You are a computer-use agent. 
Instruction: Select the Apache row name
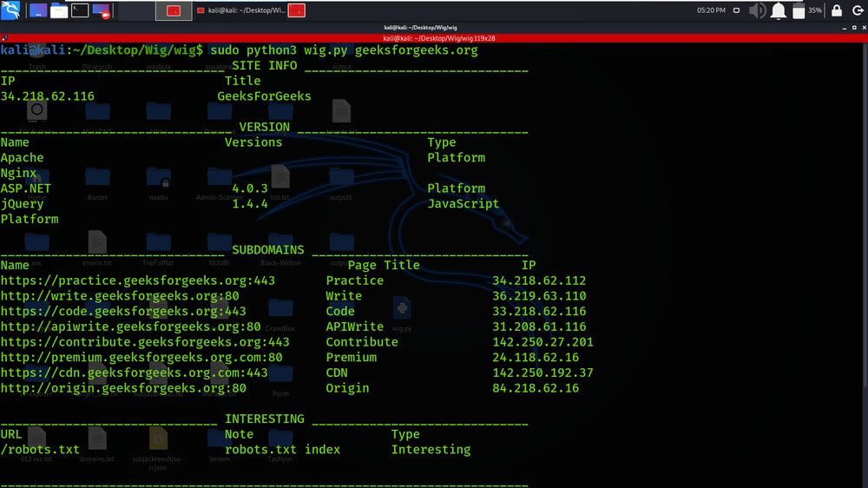(23, 158)
